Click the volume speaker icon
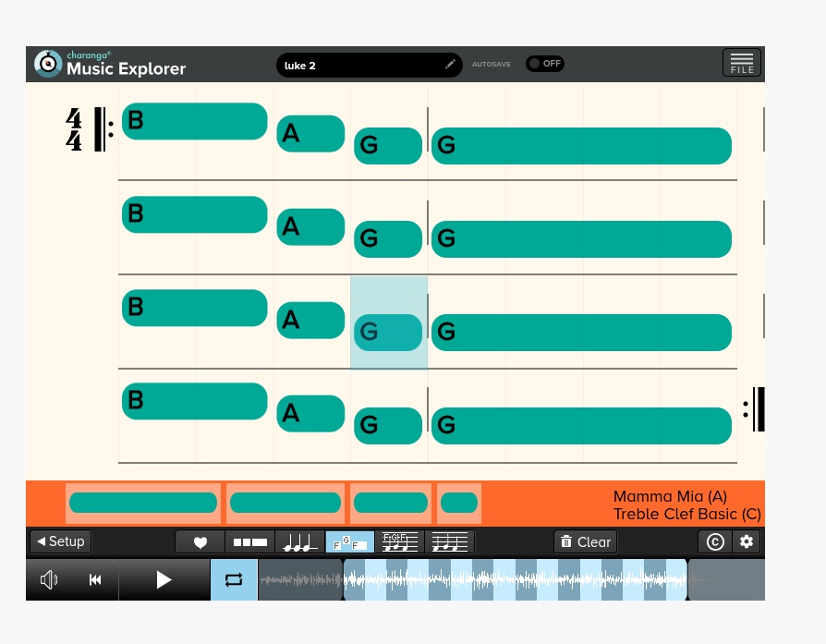 click(x=49, y=580)
